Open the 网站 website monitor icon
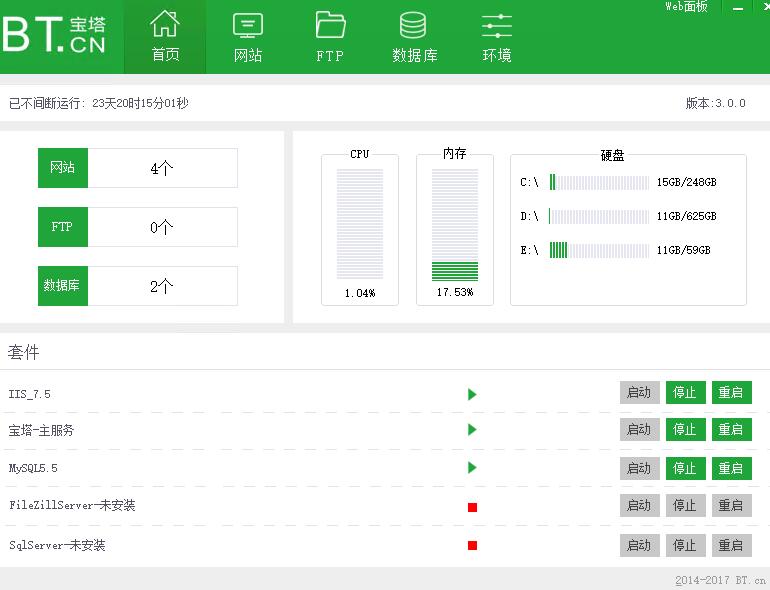 [x=248, y=26]
